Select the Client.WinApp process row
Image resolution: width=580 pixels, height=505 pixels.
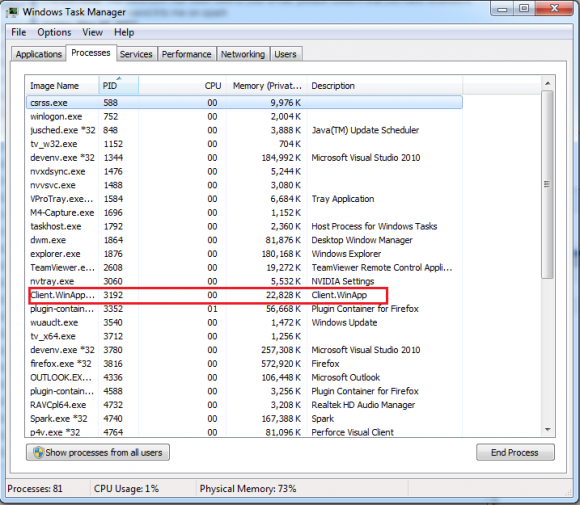[244, 295]
